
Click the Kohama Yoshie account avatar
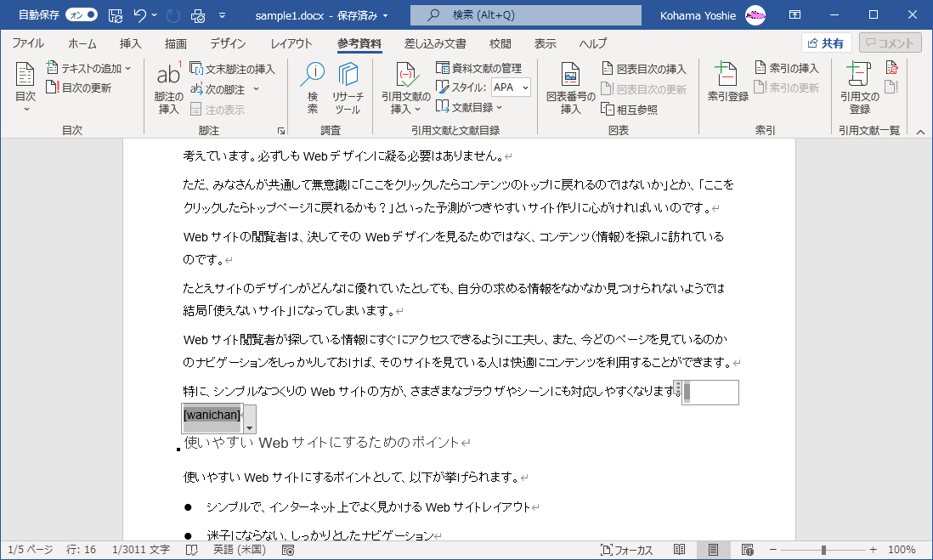(x=755, y=15)
